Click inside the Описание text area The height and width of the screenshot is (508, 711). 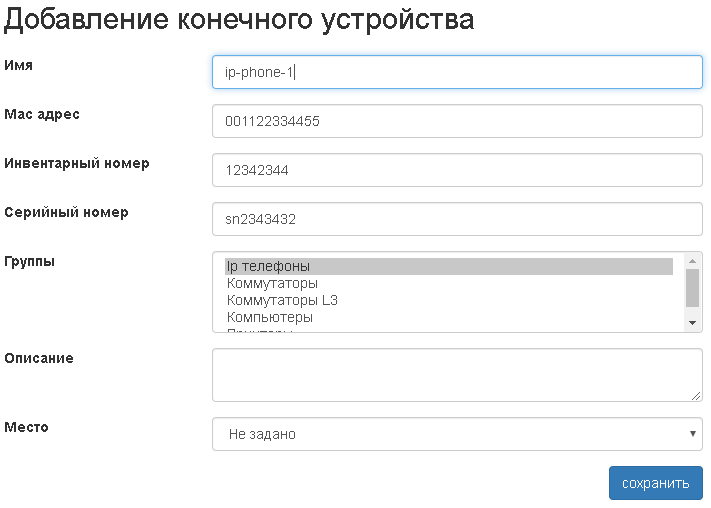tap(457, 375)
